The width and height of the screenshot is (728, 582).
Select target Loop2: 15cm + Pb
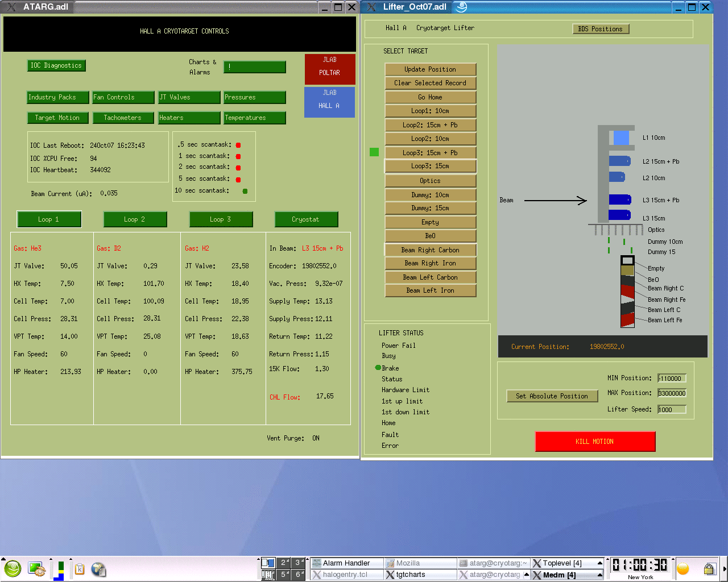click(x=431, y=125)
